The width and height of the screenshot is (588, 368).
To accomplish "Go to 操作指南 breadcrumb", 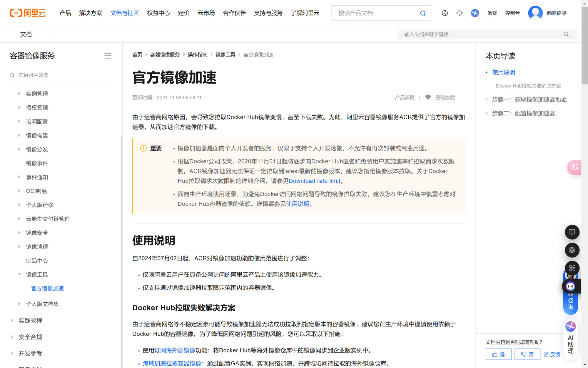I will coord(198,54).
